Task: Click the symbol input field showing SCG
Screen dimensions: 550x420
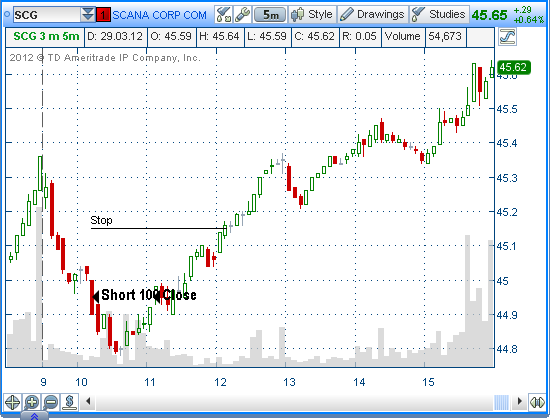Action: point(46,15)
